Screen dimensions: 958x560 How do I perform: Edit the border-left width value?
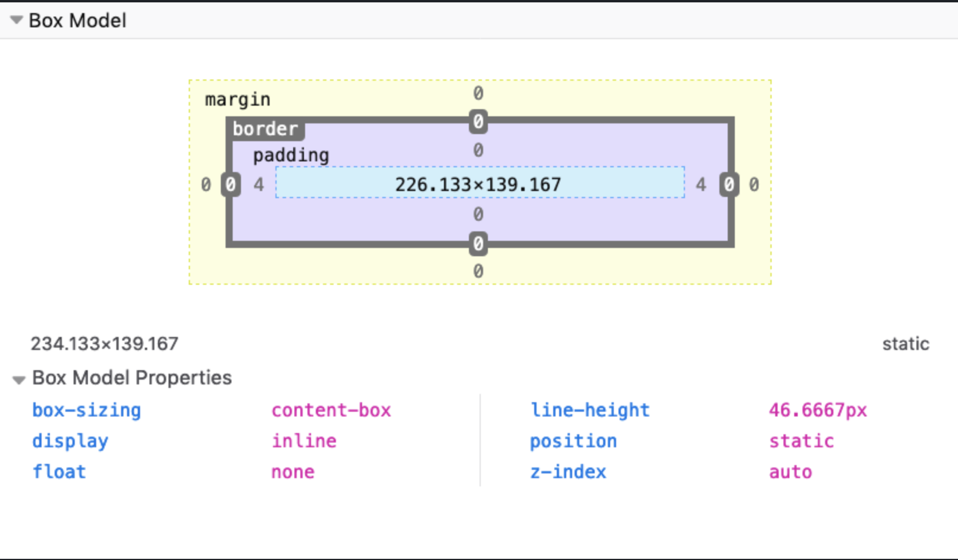click(231, 184)
